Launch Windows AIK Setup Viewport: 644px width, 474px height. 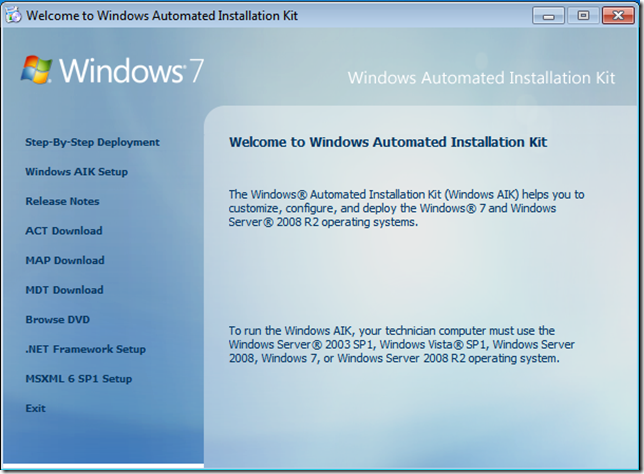[x=76, y=172]
